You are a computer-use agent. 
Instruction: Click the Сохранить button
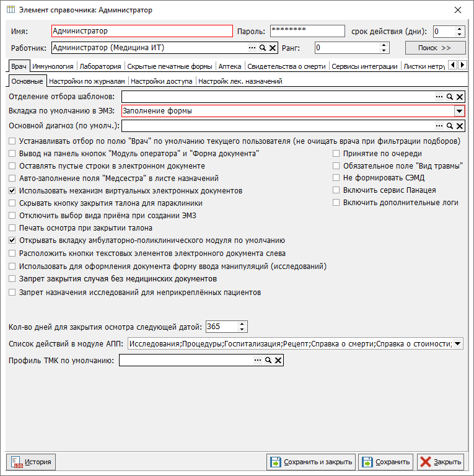coord(385,462)
